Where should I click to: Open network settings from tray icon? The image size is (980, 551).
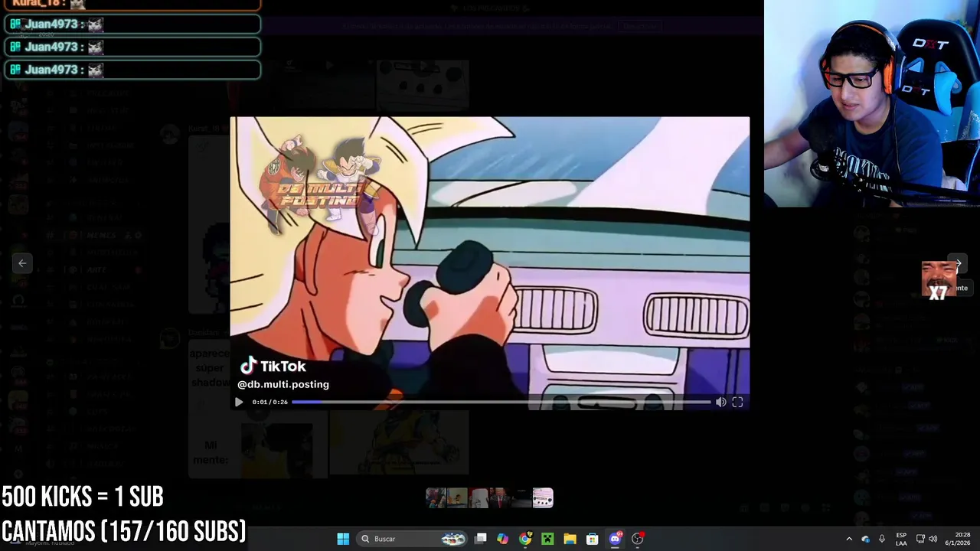[920, 539]
